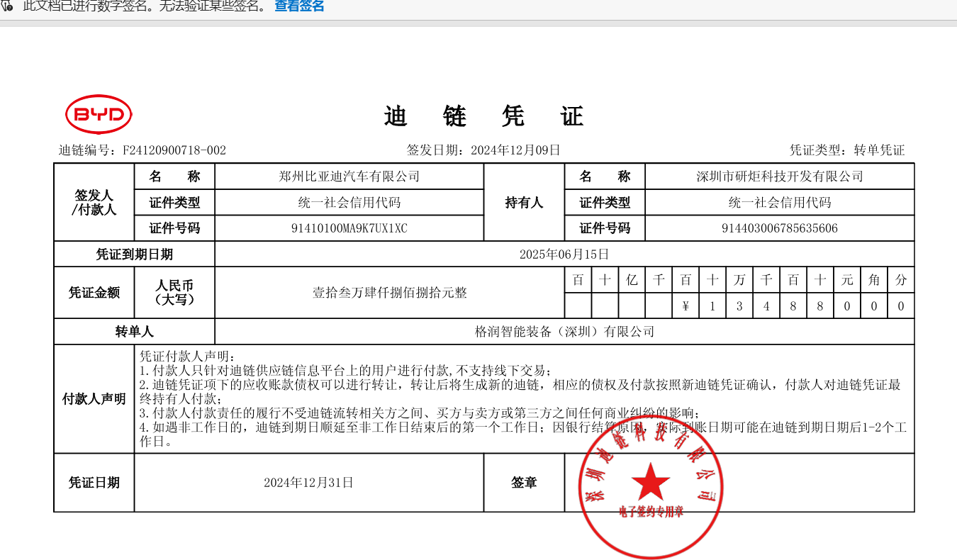Viewport: 957px width, 560px height.
Task: Click the 付款人声明 label cell
Action: click(x=94, y=399)
